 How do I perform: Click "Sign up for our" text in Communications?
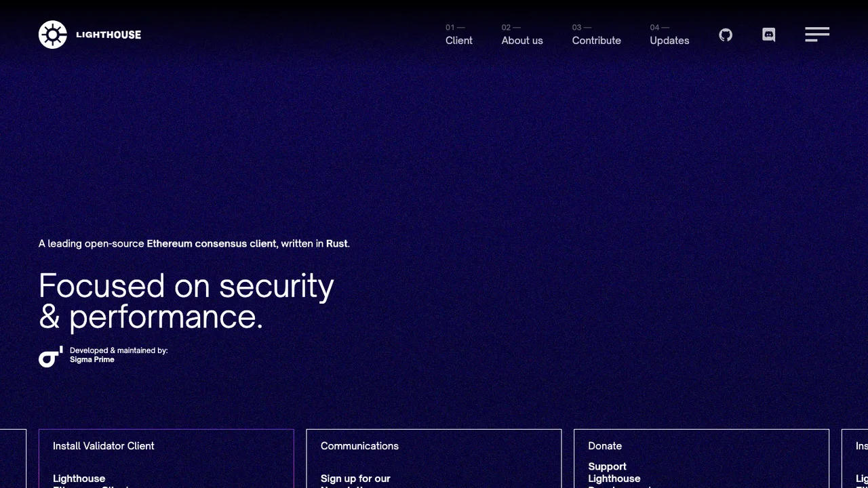(x=355, y=479)
